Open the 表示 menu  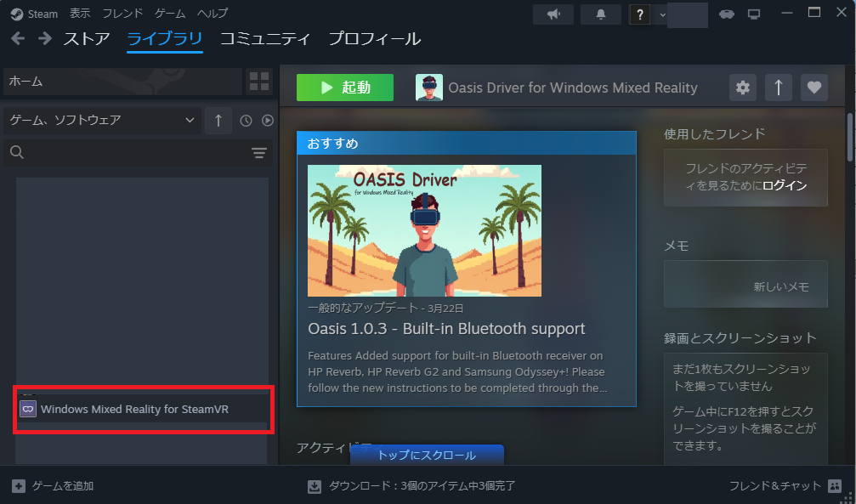coord(80,13)
